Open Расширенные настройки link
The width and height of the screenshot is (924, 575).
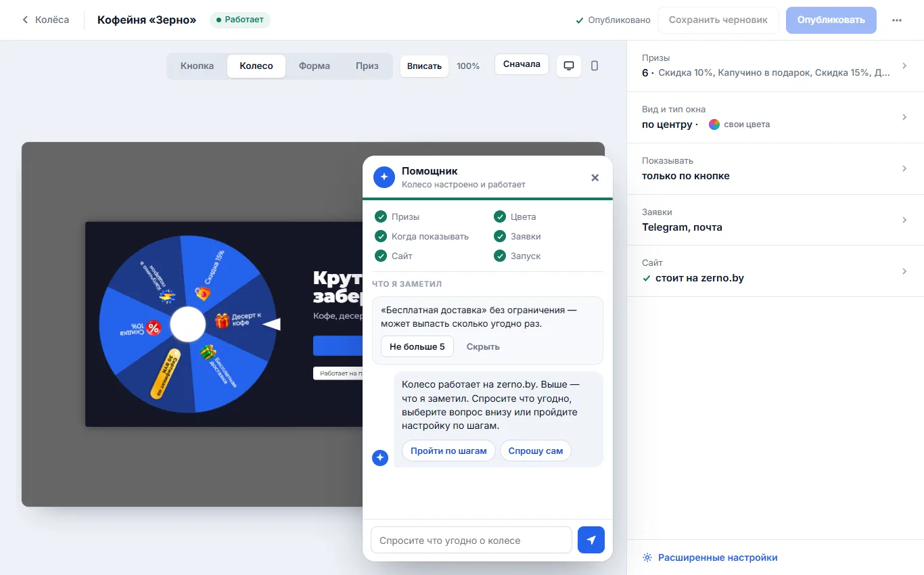[710, 557]
